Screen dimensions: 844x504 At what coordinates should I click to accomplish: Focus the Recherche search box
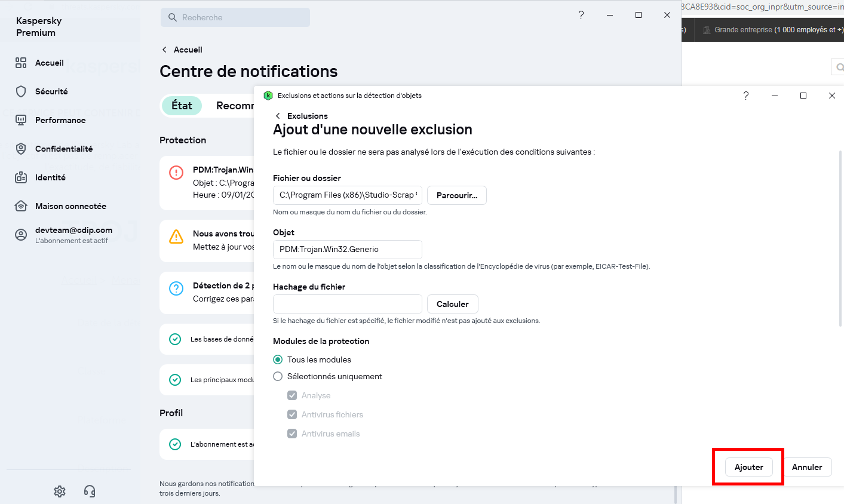coord(235,17)
